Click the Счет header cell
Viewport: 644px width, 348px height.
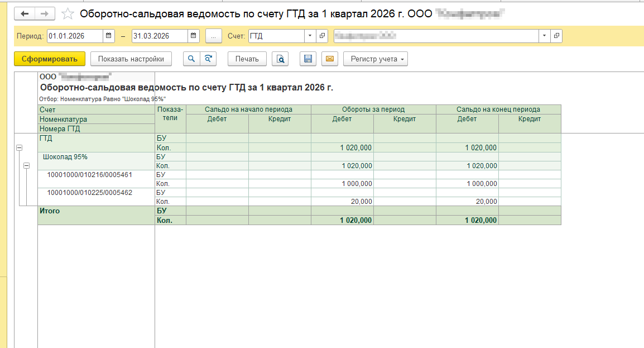(97, 109)
